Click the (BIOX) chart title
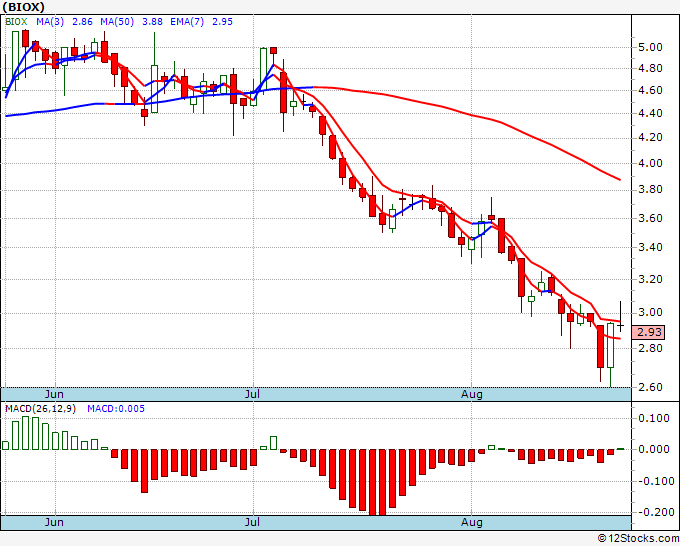Screen dimensions: 680x546 (24, 7)
